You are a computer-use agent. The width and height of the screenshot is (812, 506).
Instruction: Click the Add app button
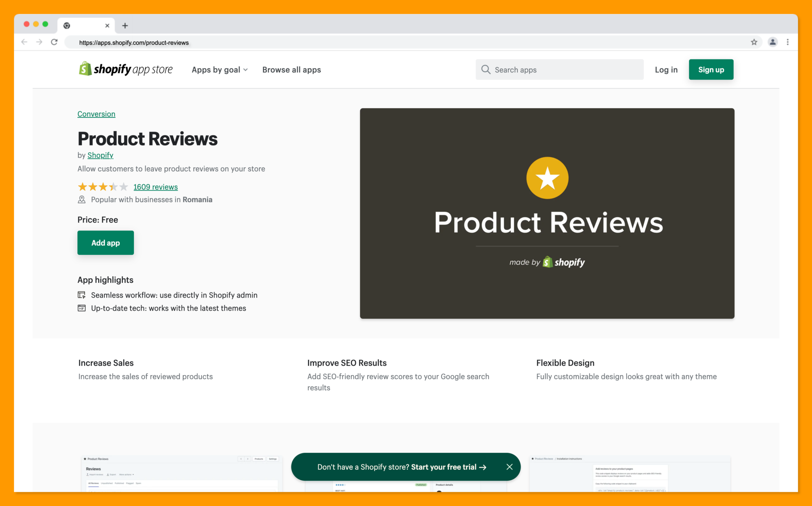pos(105,242)
